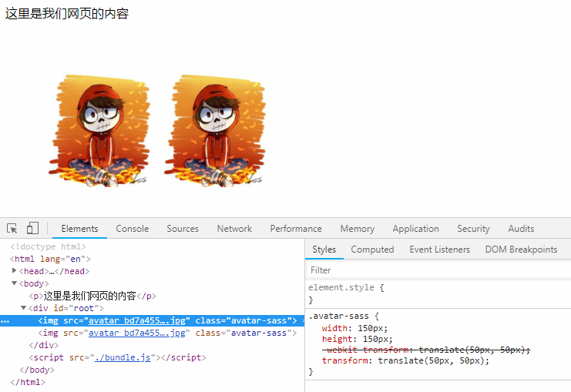Switch to the Network tab
The height and width of the screenshot is (392, 571).
pyautogui.click(x=234, y=229)
